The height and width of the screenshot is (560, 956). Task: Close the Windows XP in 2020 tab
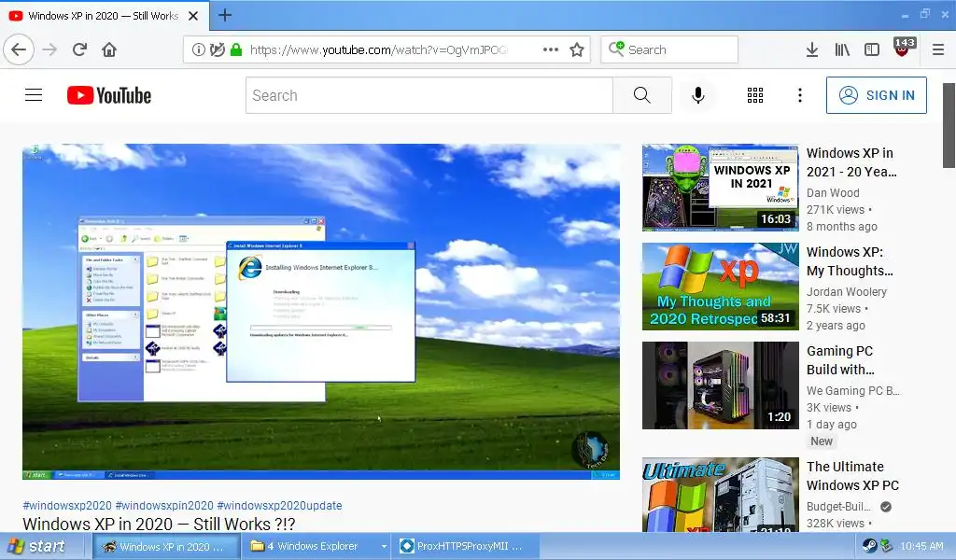[193, 16]
